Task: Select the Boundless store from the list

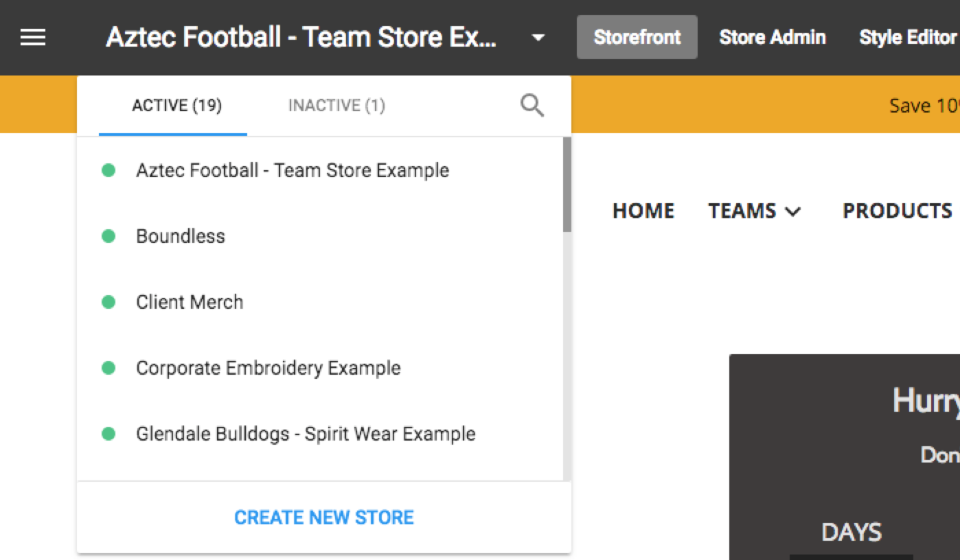Action: (x=180, y=236)
